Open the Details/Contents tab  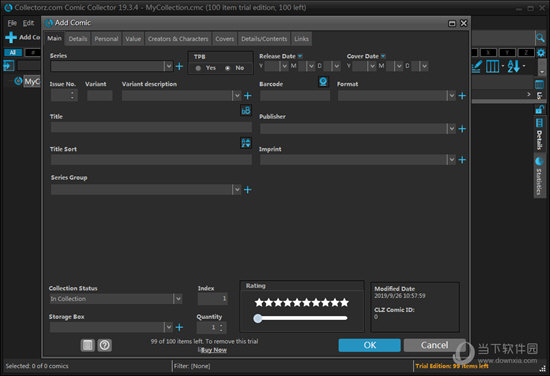[x=264, y=39]
